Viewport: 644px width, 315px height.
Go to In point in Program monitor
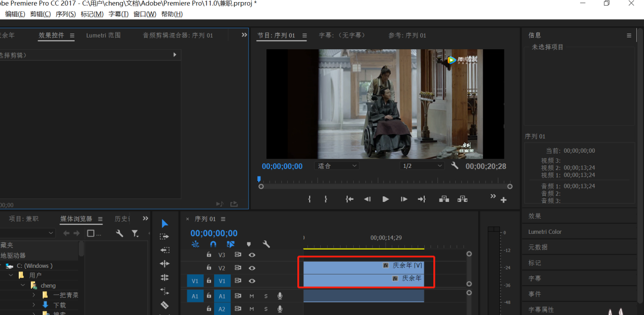pyautogui.click(x=350, y=199)
